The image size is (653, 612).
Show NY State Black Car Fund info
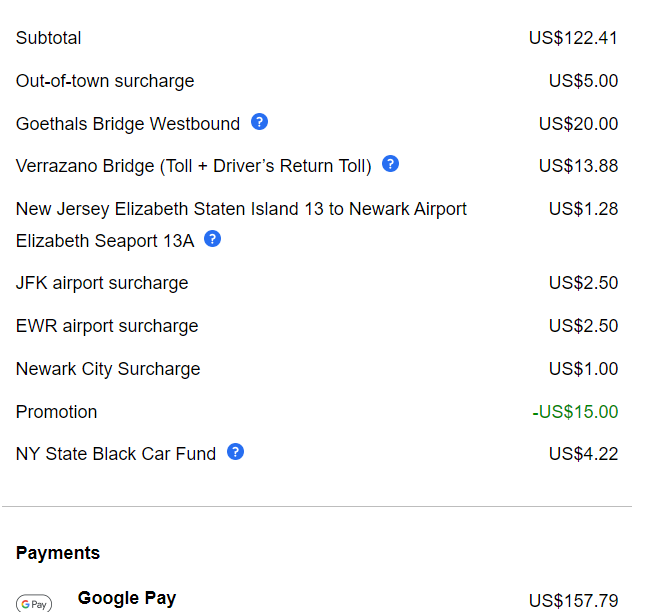pyautogui.click(x=236, y=452)
